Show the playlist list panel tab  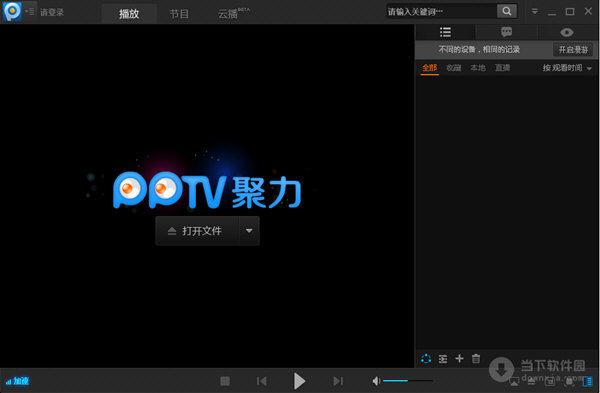click(x=445, y=32)
